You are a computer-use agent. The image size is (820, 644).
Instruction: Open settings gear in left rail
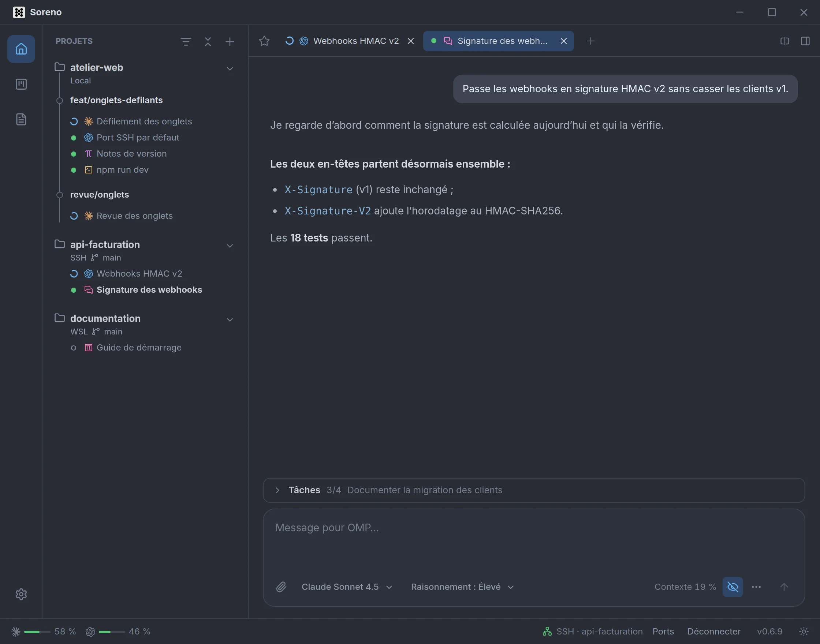(21, 594)
